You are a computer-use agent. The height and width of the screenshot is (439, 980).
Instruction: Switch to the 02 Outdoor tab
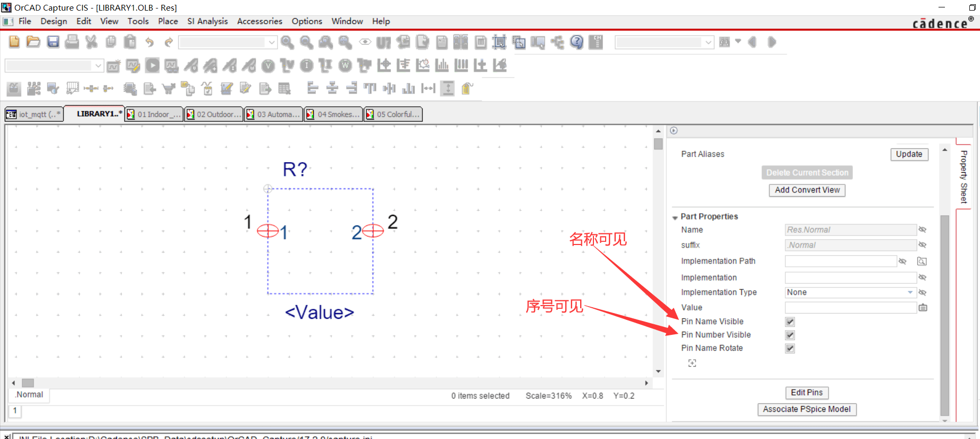[214, 114]
